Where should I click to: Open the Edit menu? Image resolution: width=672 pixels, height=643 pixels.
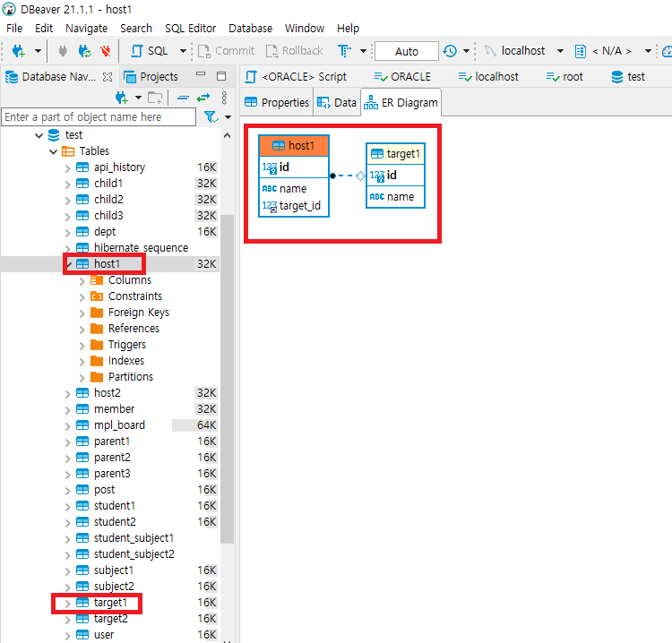[x=44, y=29]
